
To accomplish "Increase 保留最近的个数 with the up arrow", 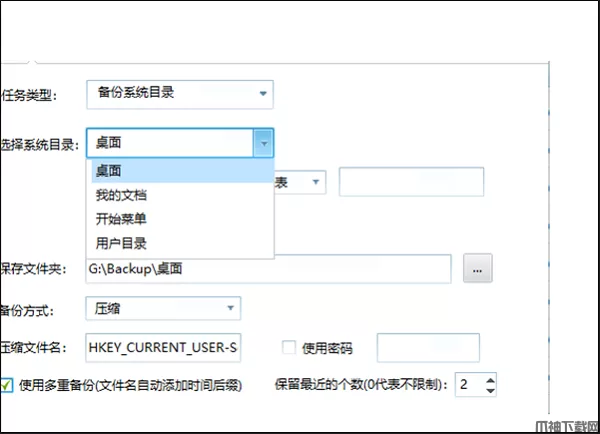I will [489, 379].
